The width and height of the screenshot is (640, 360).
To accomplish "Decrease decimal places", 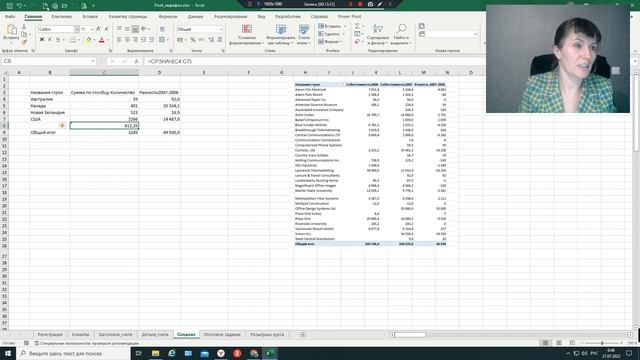I will pos(220,40).
